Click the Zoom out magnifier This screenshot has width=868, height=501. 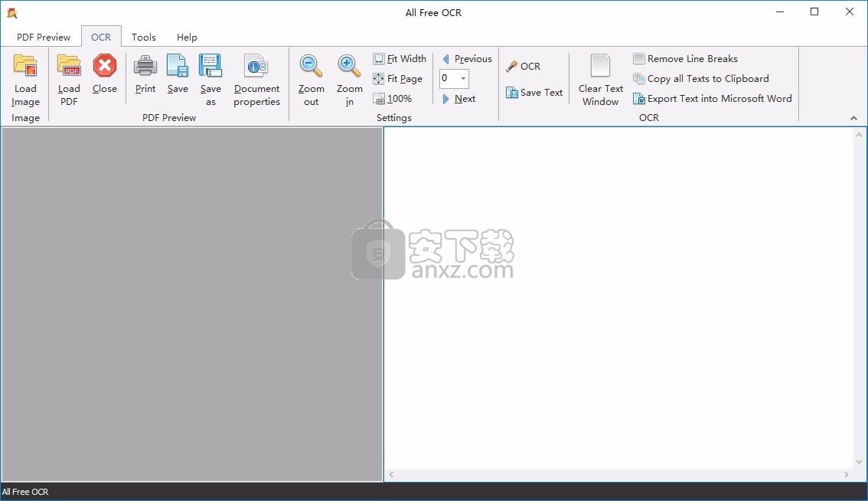[x=311, y=67]
